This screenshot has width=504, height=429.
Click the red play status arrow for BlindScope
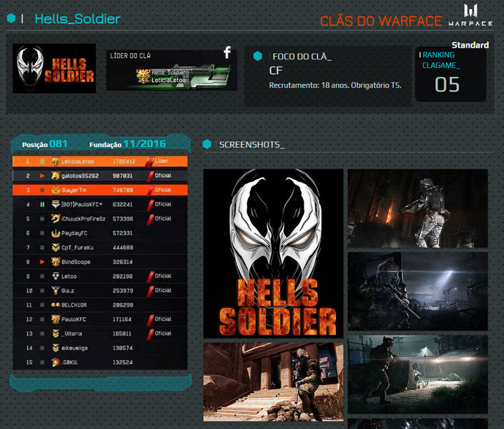[42, 262]
